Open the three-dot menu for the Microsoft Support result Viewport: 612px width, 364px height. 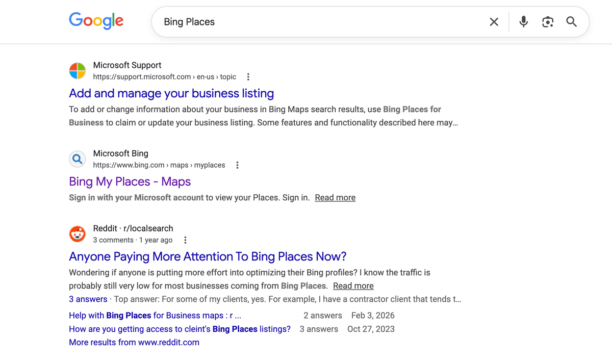pyautogui.click(x=248, y=76)
